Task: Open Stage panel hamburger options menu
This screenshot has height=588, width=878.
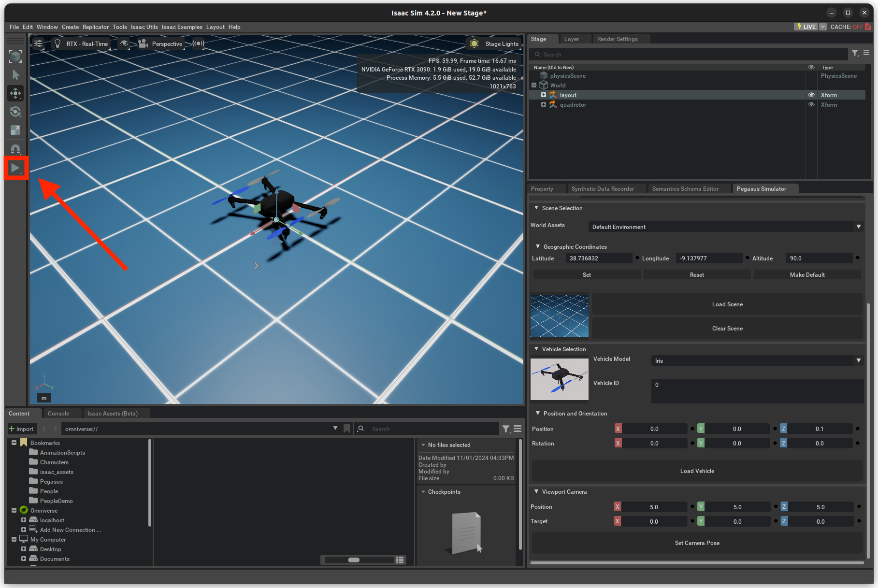Action: (866, 53)
